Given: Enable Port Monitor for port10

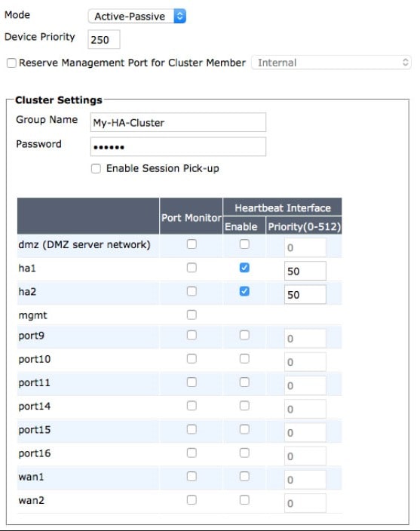Looking at the screenshot, I should coord(192,358).
